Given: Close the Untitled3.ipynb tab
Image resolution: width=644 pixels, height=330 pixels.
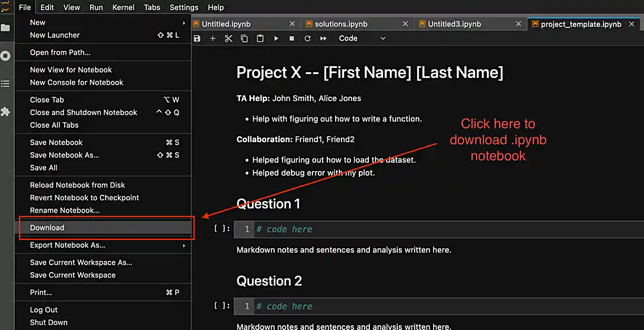Looking at the screenshot, I should [x=518, y=24].
